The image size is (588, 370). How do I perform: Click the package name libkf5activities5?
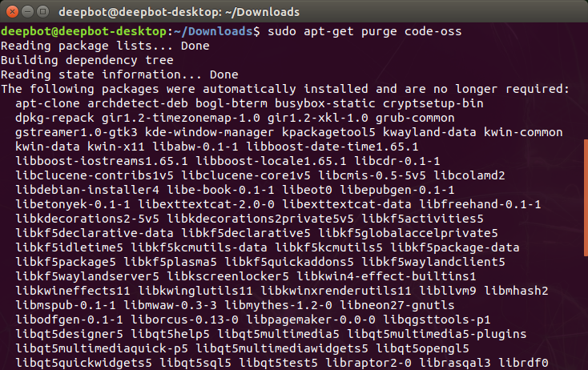point(422,219)
